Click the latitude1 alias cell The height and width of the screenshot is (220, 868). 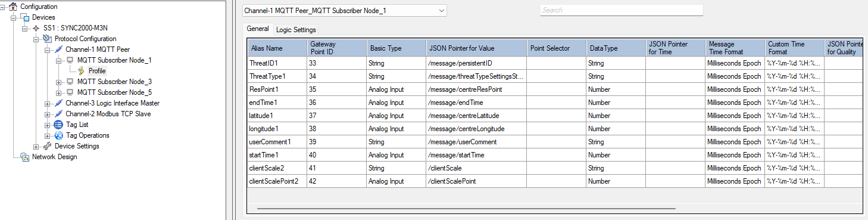click(277, 116)
